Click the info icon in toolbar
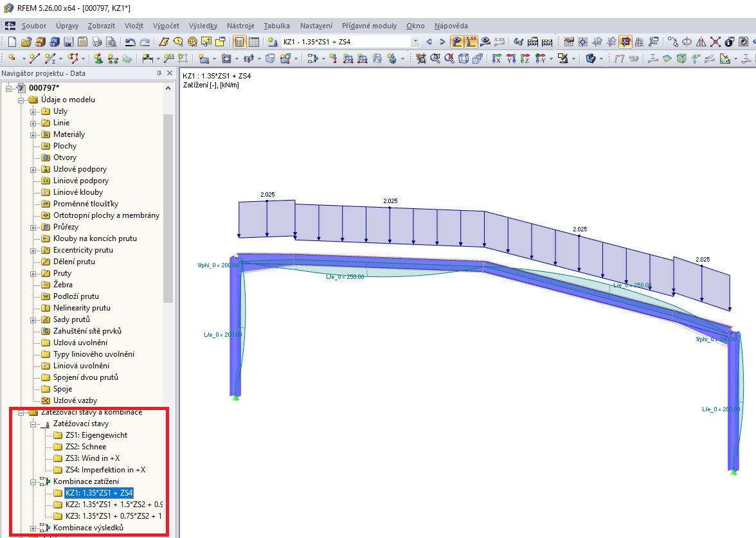The height and width of the screenshot is (538, 756). click(x=730, y=42)
